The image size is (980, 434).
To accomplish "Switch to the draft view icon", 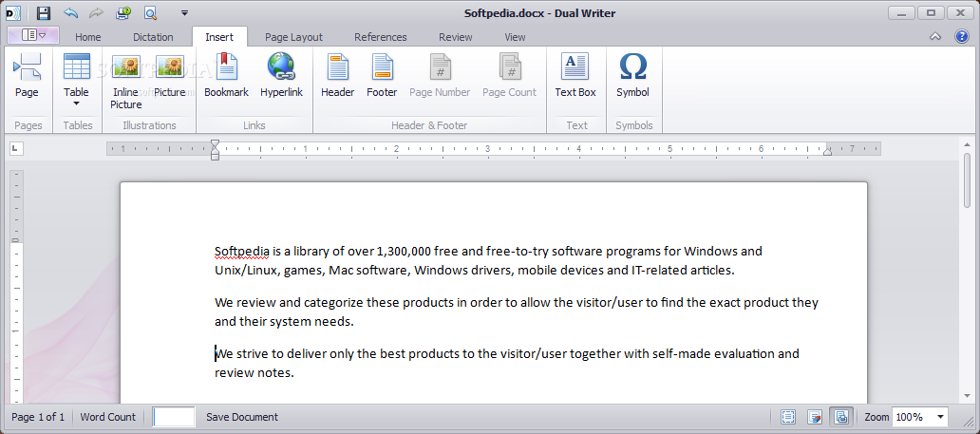I will pyautogui.click(x=815, y=417).
